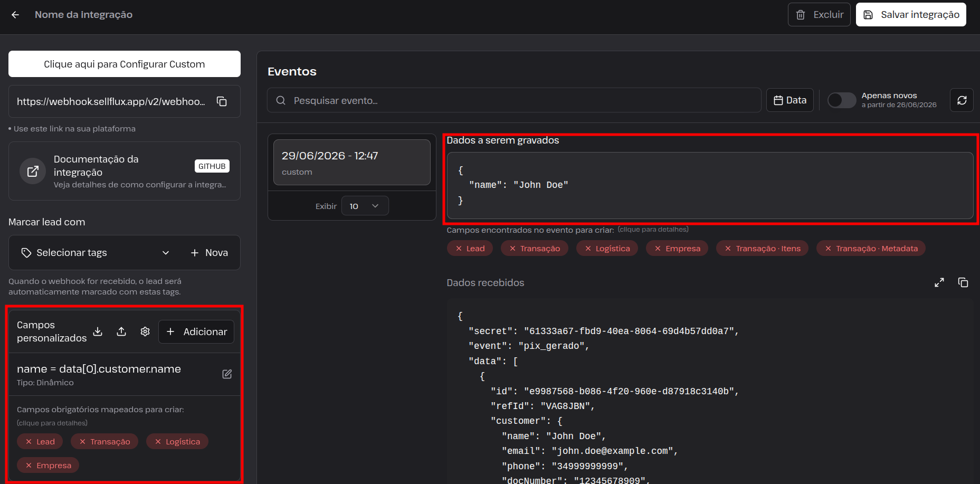980x484 pixels.
Task: Edit the name custom field
Action: click(227, 374)
